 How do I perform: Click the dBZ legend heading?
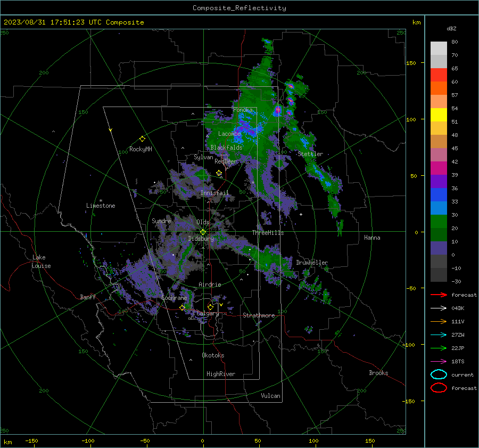coord(451,28)
